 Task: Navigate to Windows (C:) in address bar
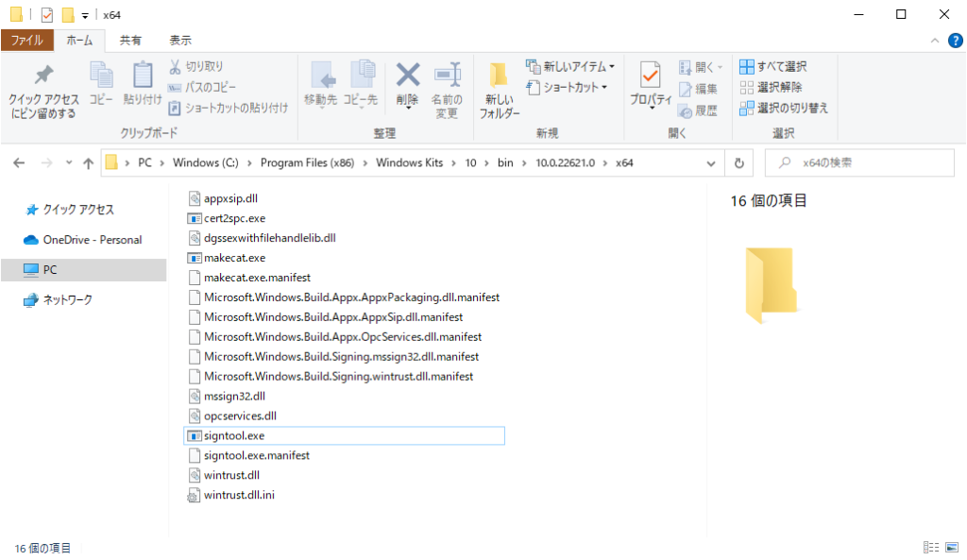coord(205,162)
